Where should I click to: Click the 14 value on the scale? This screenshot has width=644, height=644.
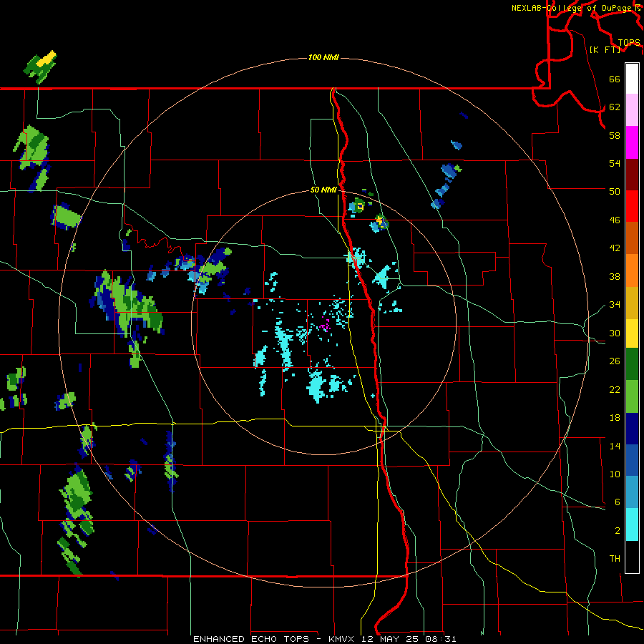pyautogui.click(x=615, y=446)
